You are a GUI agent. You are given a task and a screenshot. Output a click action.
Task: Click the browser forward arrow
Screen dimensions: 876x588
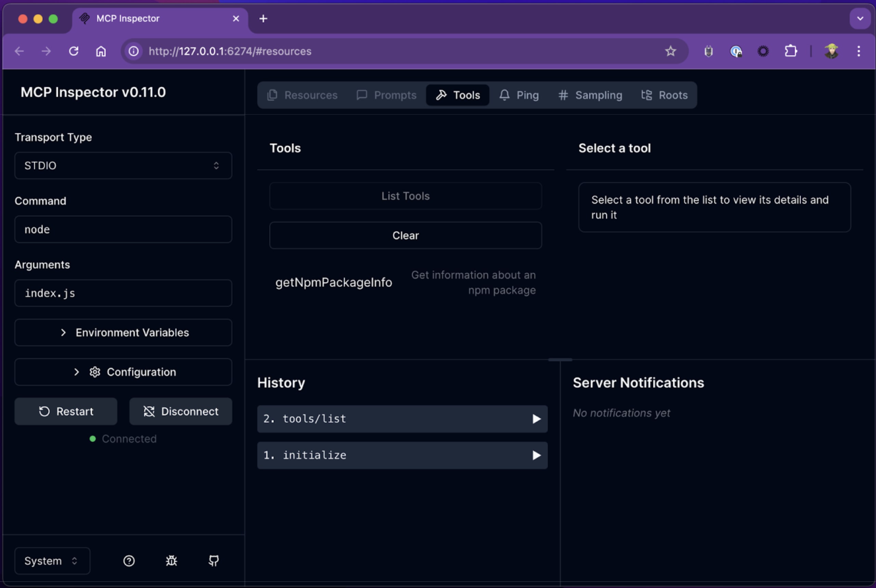[46, 51]
